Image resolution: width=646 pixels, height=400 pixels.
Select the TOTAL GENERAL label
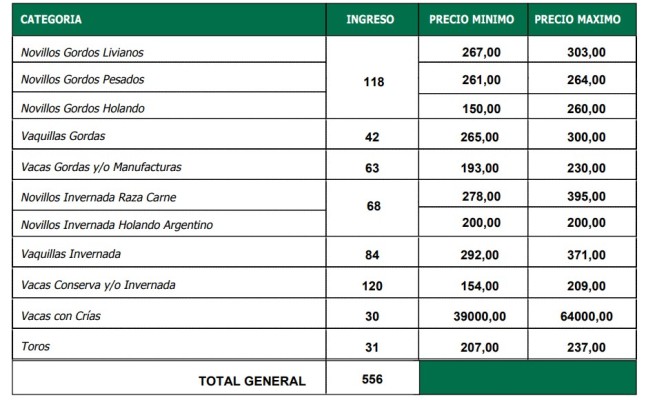click(252, 381)
